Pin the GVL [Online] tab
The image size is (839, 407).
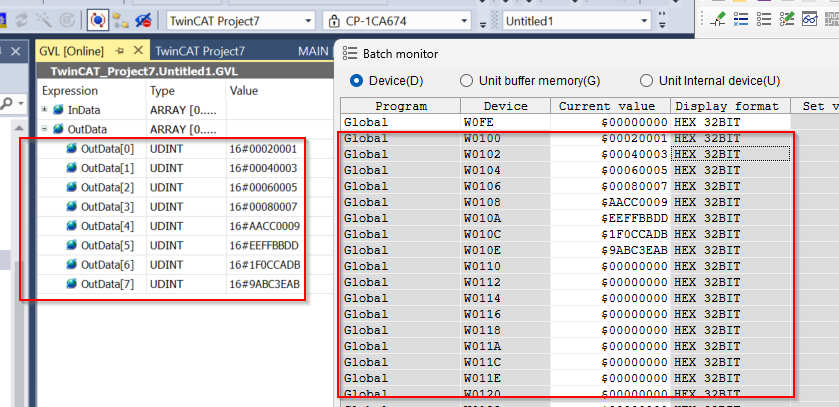[x=120, y=51]
